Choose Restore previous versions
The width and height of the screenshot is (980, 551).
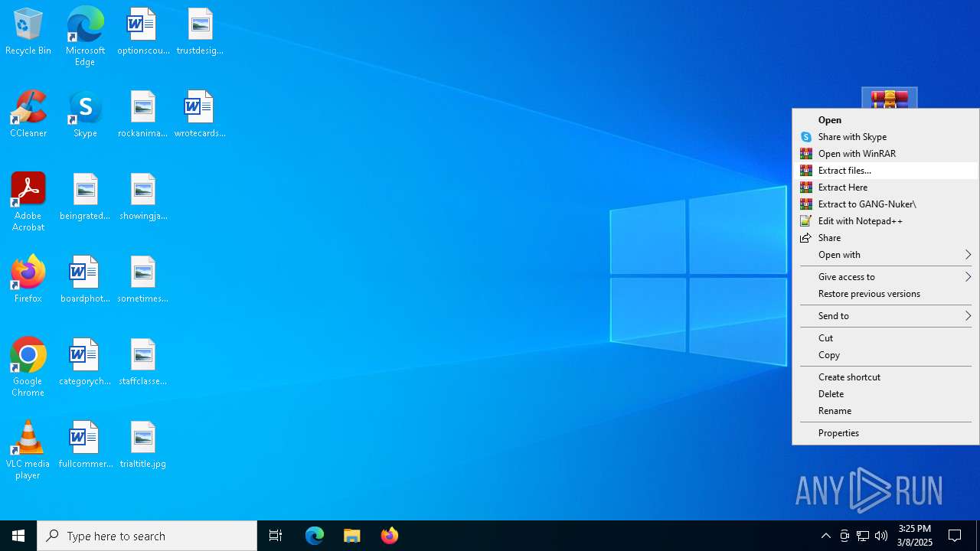coord(886,294)
